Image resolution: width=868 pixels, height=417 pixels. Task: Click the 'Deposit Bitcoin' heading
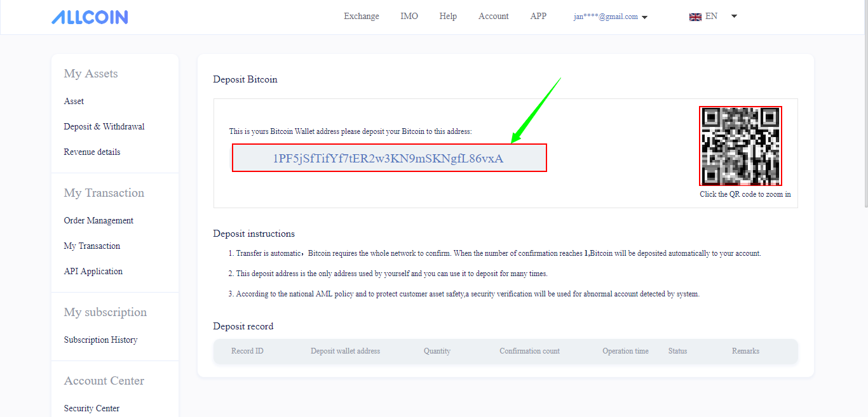tap(245, 80)
